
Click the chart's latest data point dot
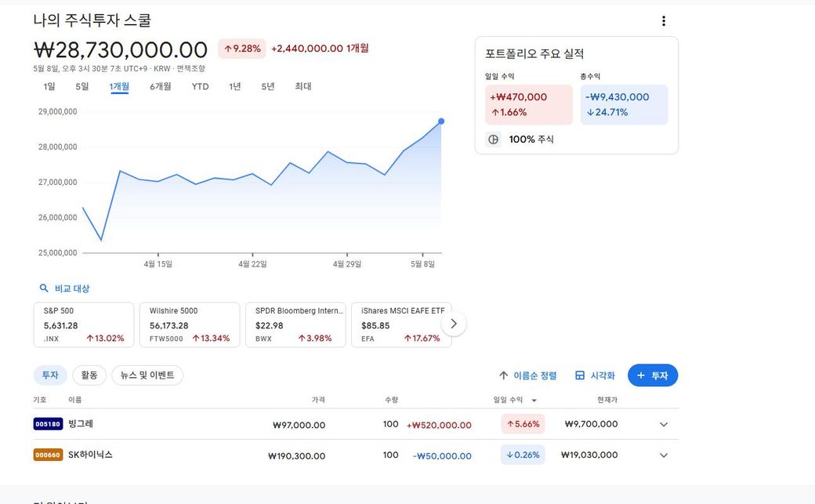tap(441, 121)
